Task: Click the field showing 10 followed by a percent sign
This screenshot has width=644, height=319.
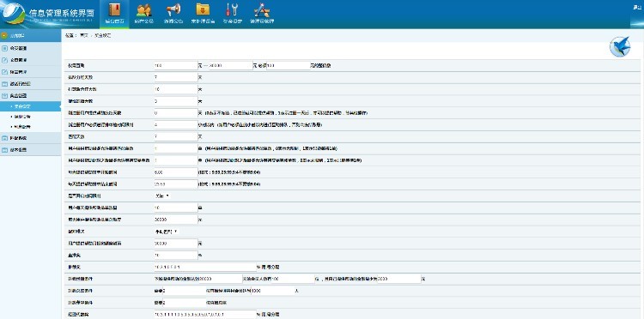Action: 175,255
